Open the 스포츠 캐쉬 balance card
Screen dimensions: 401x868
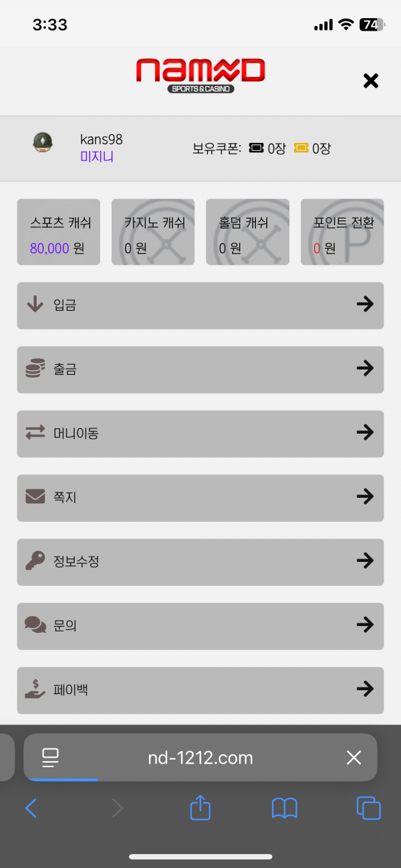coord(59,232)
